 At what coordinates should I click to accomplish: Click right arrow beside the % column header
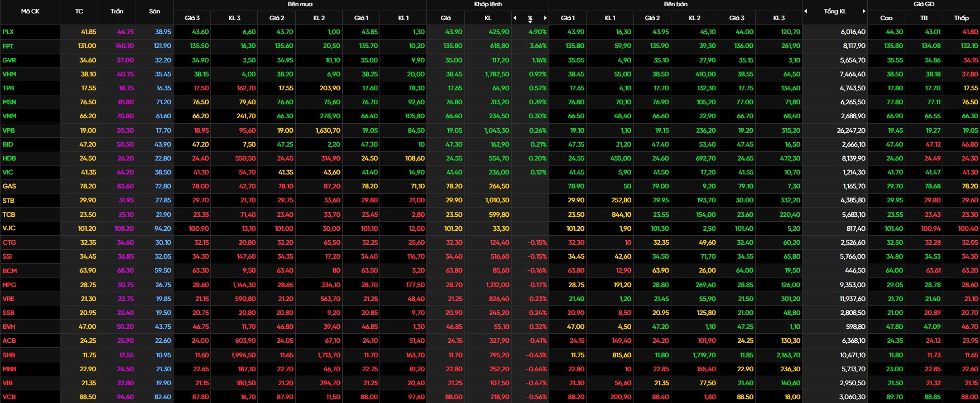click(x=545, y=18)
